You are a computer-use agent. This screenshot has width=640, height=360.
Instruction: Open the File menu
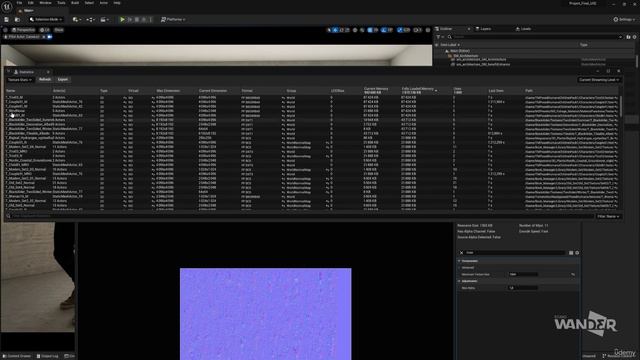coord(19,3)
